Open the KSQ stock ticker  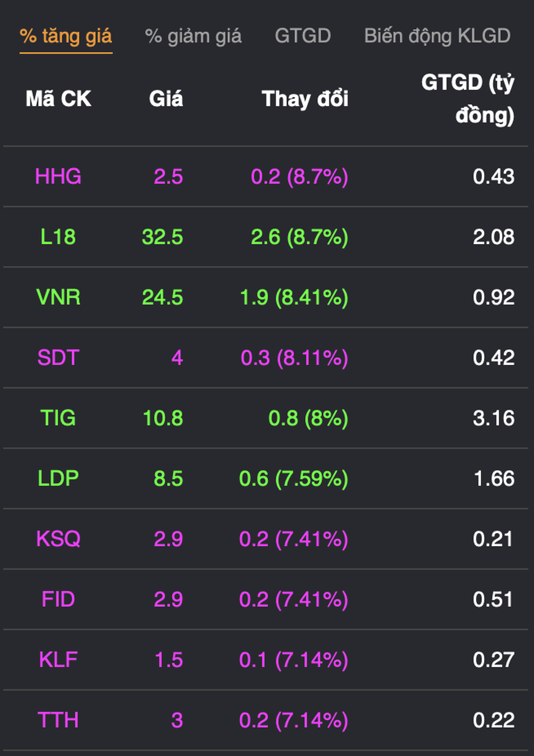pos(58,539)
